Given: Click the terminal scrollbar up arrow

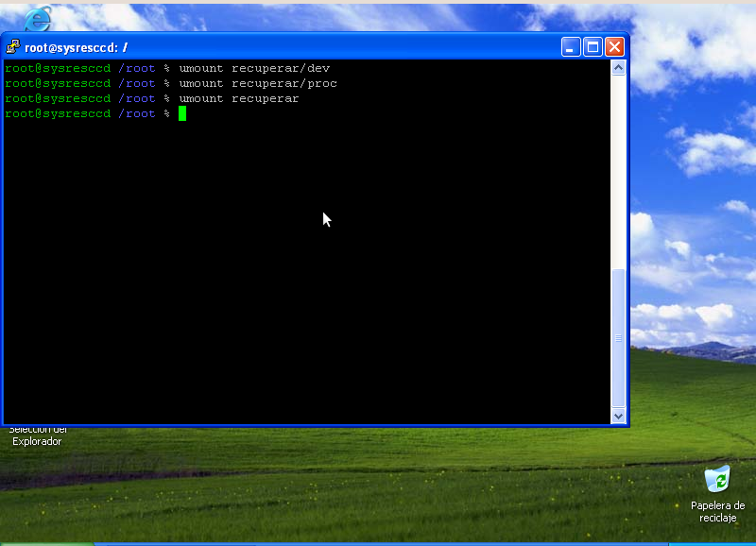Looking at the screenshot, I should pyautogui.click(x=618, y=68).
